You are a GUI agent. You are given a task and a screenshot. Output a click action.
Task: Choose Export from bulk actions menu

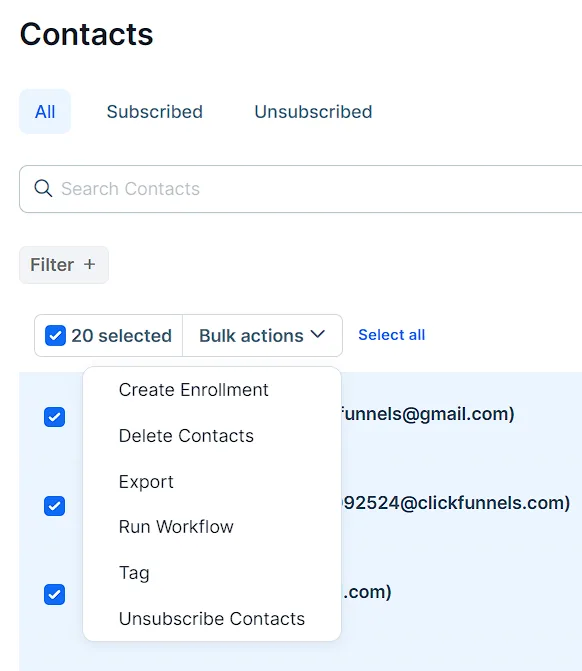pos(146,482)
